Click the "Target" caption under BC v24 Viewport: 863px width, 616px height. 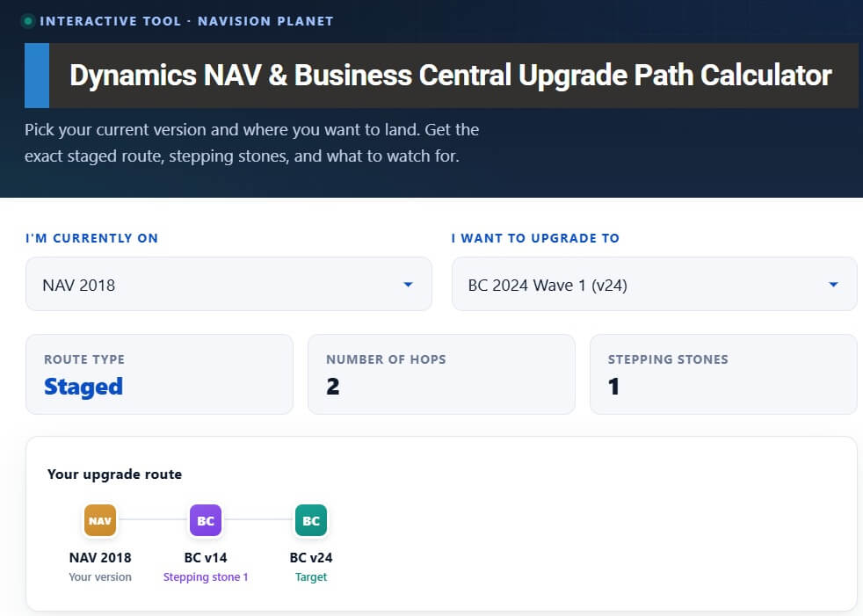(x=311, y=577)
